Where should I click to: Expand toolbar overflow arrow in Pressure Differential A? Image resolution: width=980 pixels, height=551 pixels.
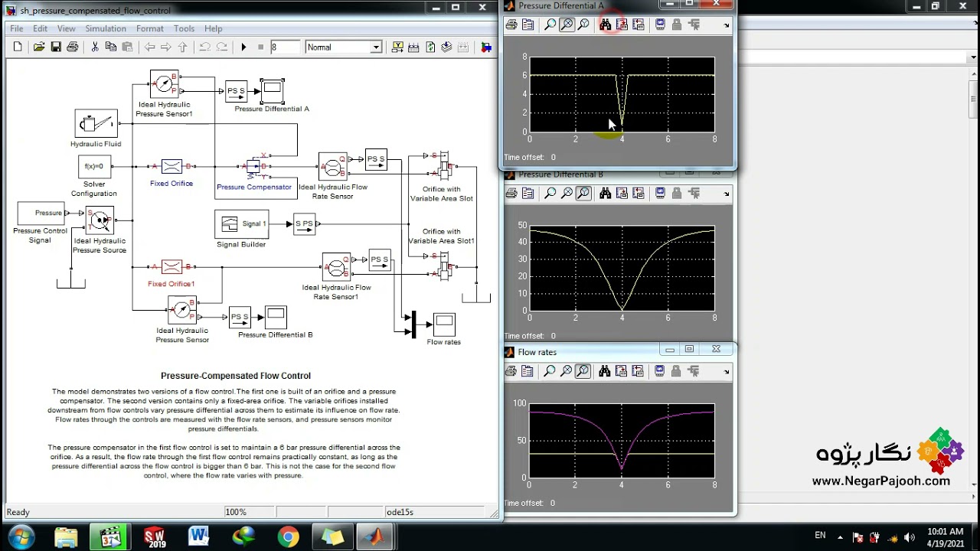pyautogui.click(x=726, y=25)
